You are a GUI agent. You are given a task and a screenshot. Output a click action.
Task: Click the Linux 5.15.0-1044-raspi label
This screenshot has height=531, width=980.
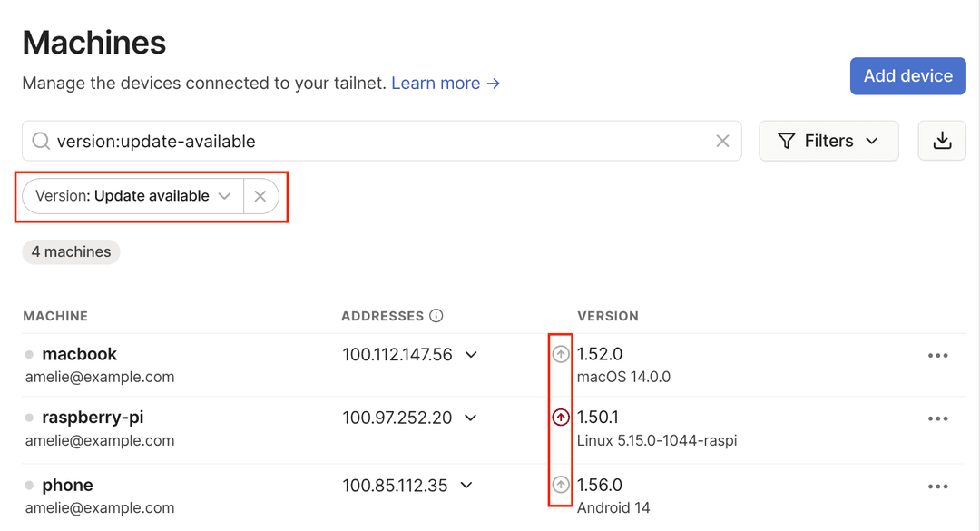(x=657, y=440)
